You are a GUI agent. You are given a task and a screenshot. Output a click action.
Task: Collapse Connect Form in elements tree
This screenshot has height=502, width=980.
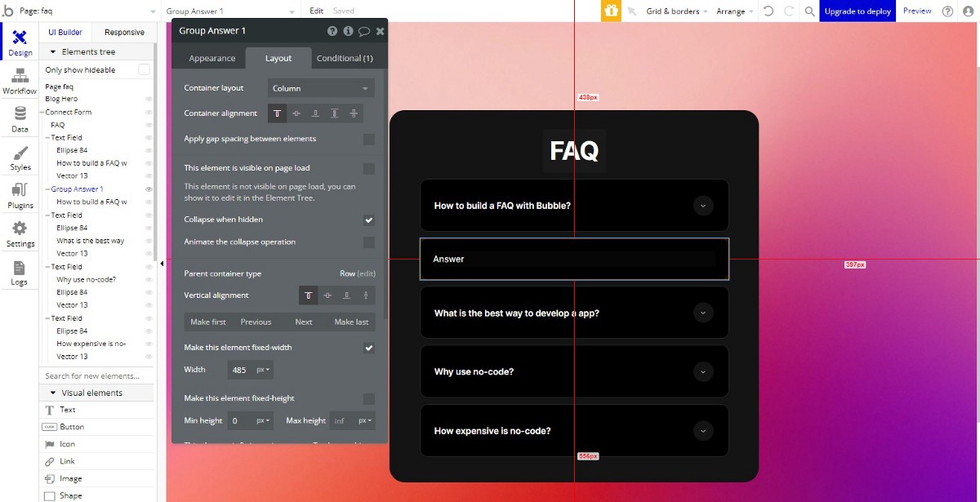[x=42, y=113]
